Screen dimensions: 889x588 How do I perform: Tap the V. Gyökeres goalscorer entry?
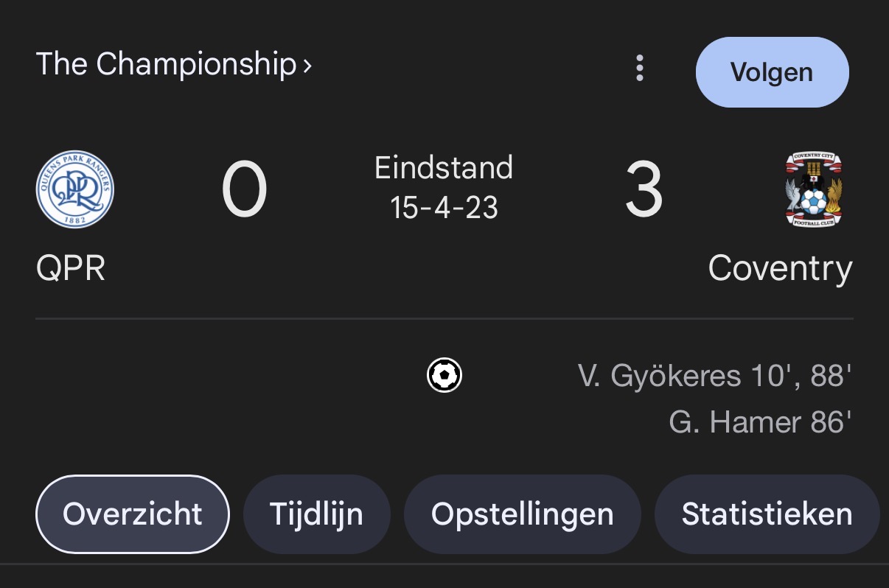click(715, 376)
